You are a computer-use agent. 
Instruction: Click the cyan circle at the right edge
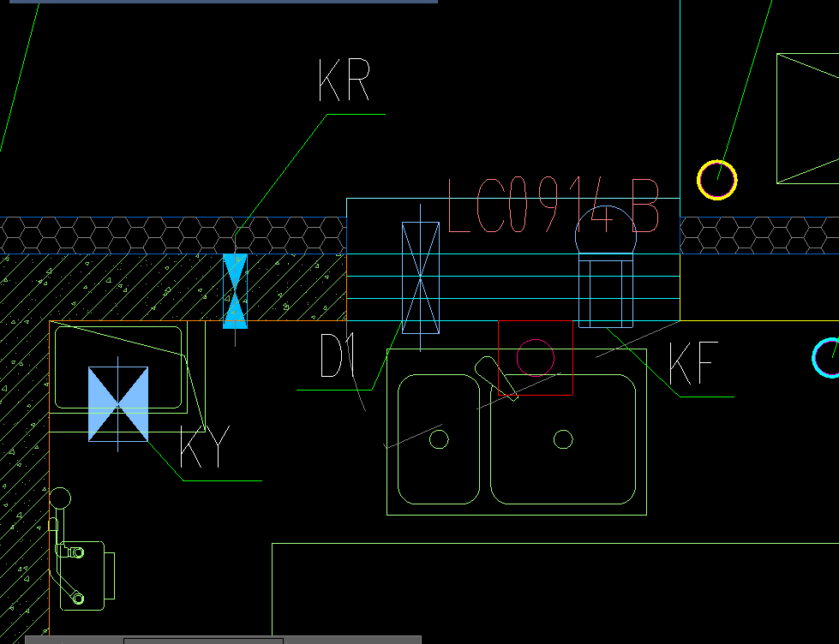click(827, 358)
